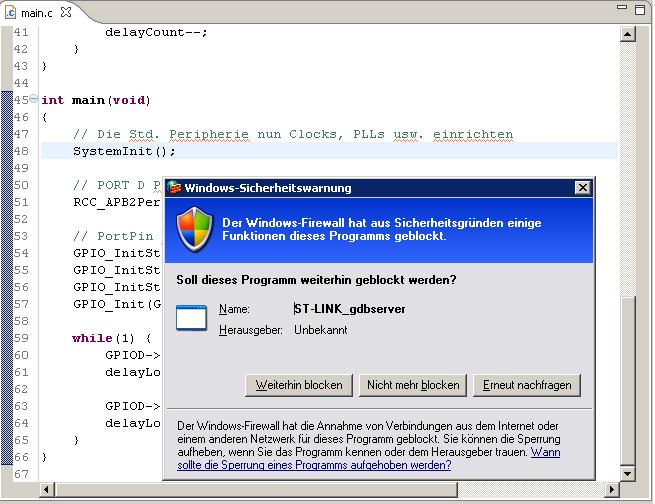
Task: Click the int main(void) line
Action: [96, 100]
